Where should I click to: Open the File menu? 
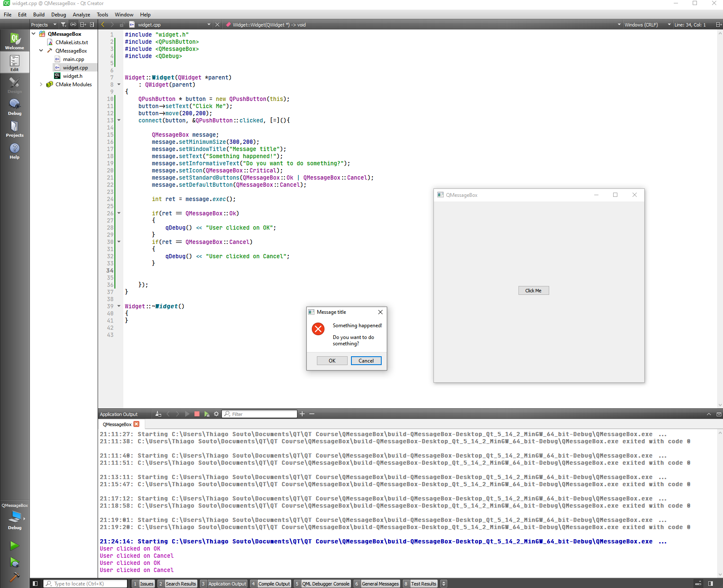point(8,14)
